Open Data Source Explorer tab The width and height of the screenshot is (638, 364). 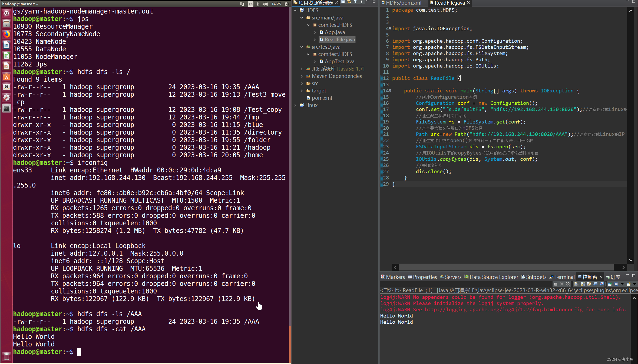[491, 277]
